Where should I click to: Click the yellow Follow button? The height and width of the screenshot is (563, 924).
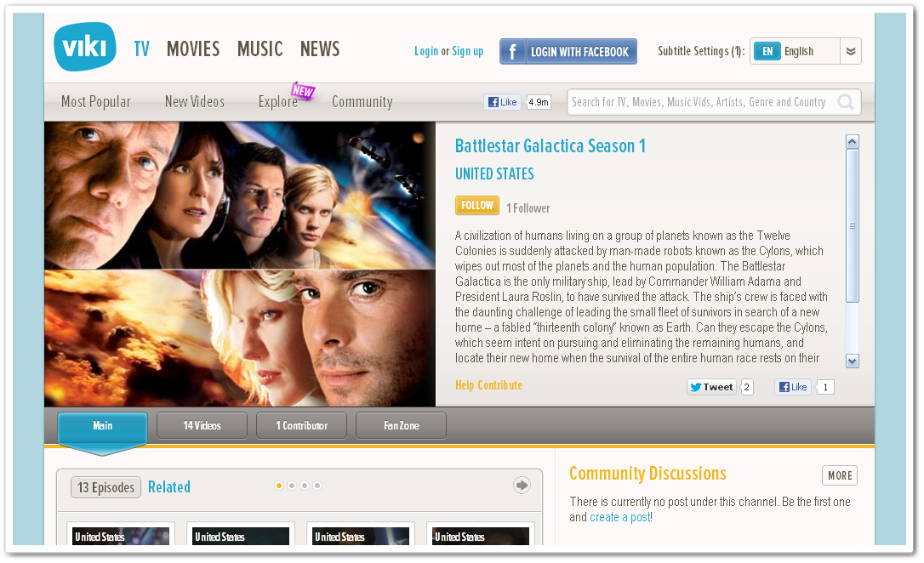477,205
